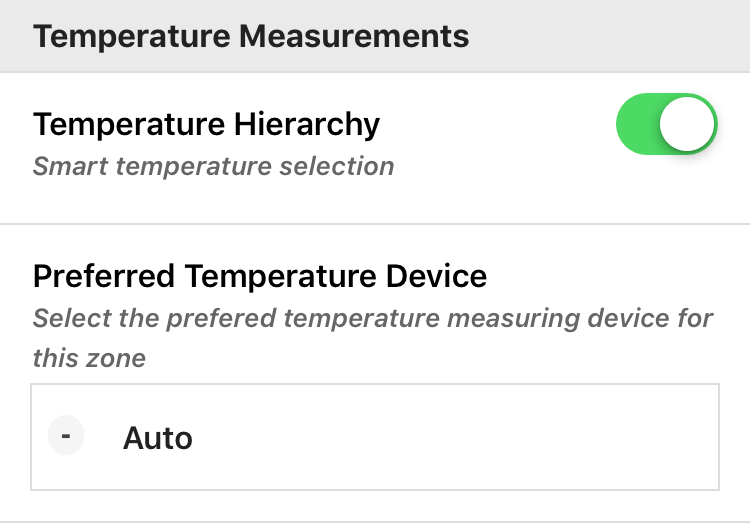Select the "Auto" device text
Screen dimensions: 750x525
(158, 437)
